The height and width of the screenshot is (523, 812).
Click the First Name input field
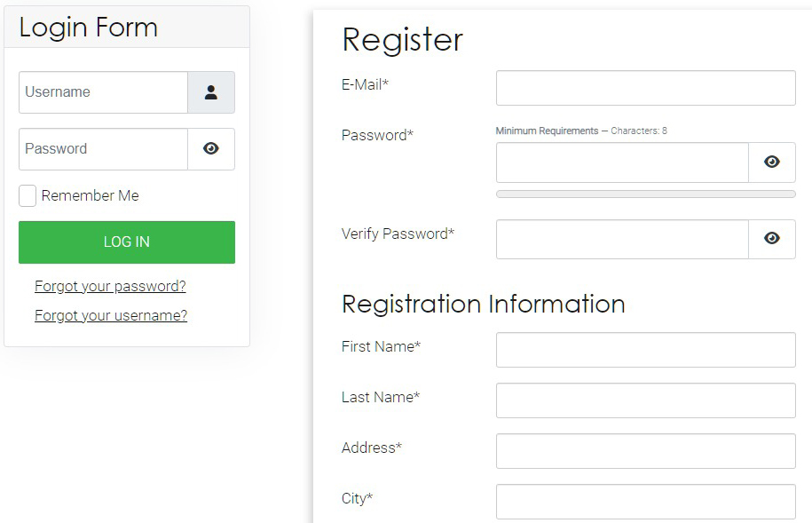(x=645, y=350)
